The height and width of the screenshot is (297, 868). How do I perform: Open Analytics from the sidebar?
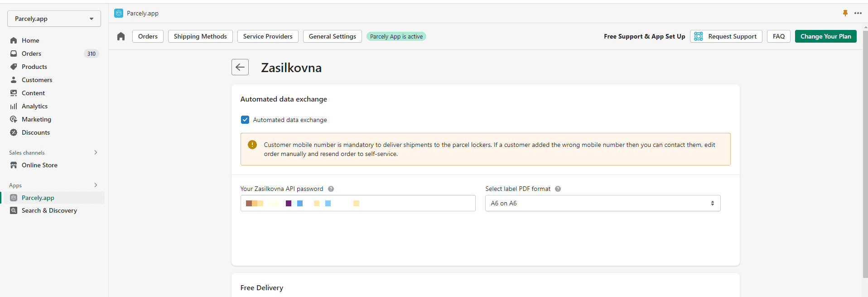[x=34, y=106]
